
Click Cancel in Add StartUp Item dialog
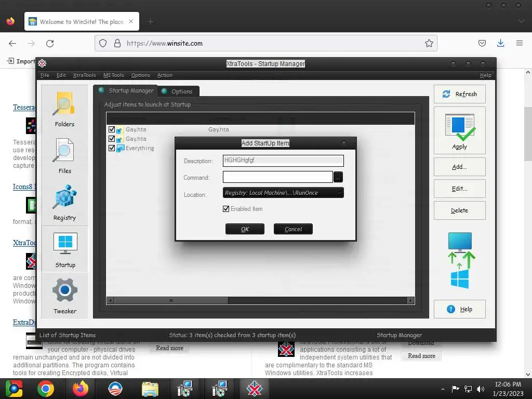(293, 229)
